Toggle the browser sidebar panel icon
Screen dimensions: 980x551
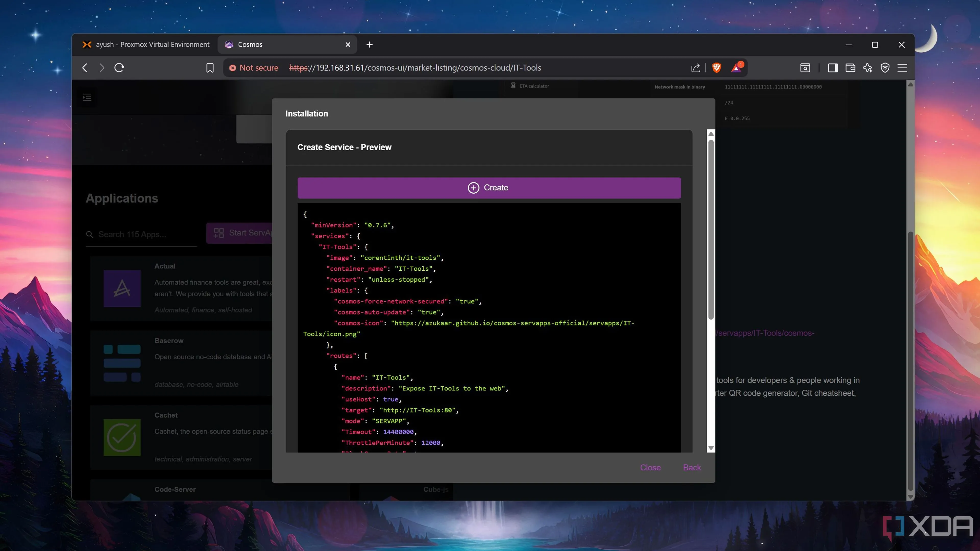tap(832, 68)
